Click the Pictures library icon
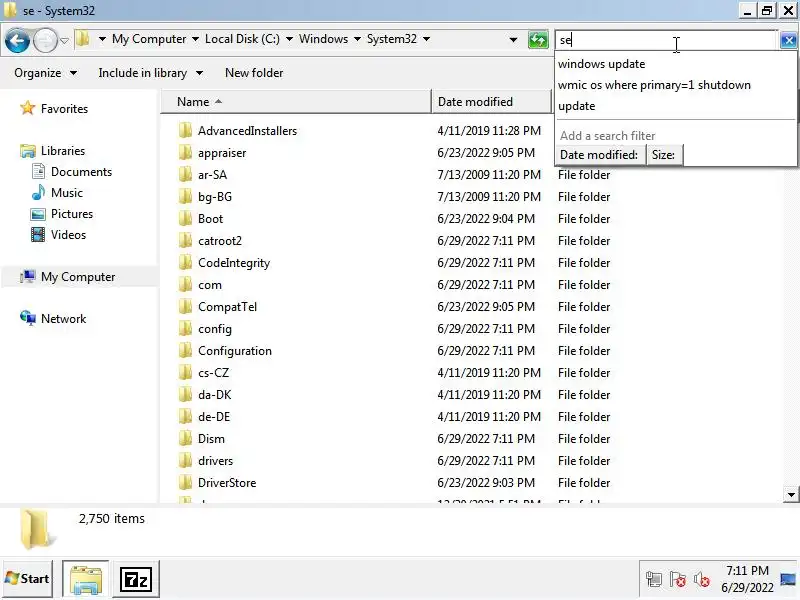 pos(38,214)
